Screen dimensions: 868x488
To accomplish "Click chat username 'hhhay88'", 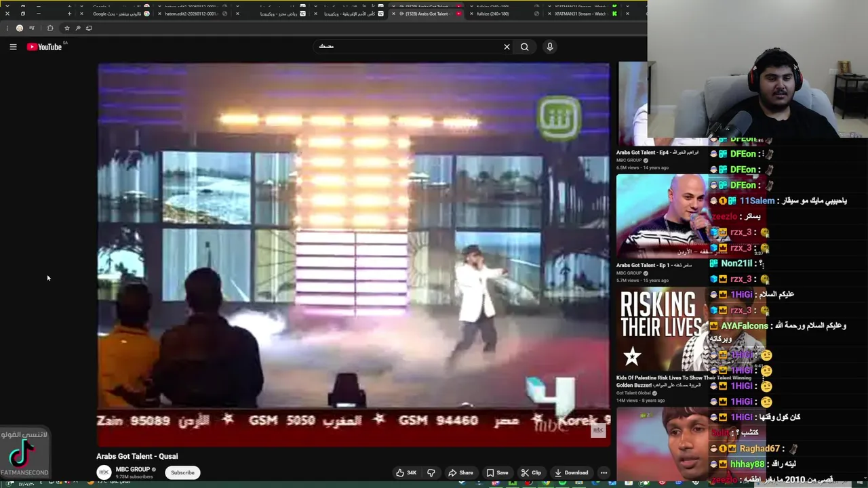I will point(747,464).
